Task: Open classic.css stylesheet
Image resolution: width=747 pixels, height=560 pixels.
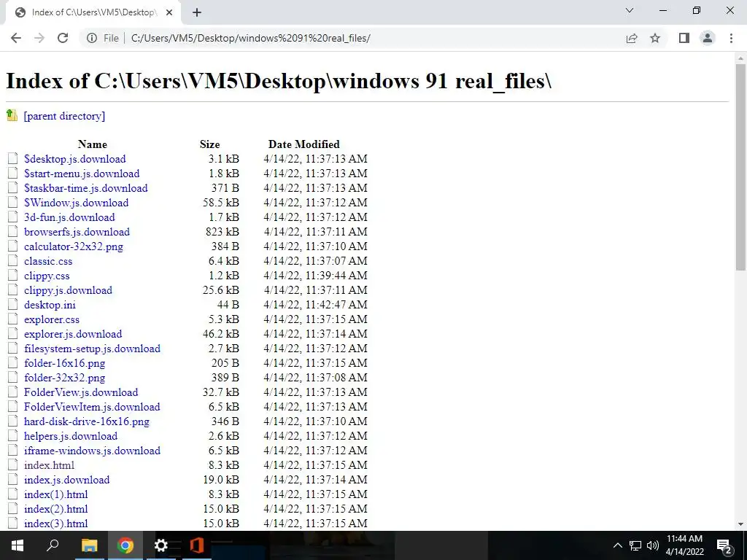Action: point(48,261)
